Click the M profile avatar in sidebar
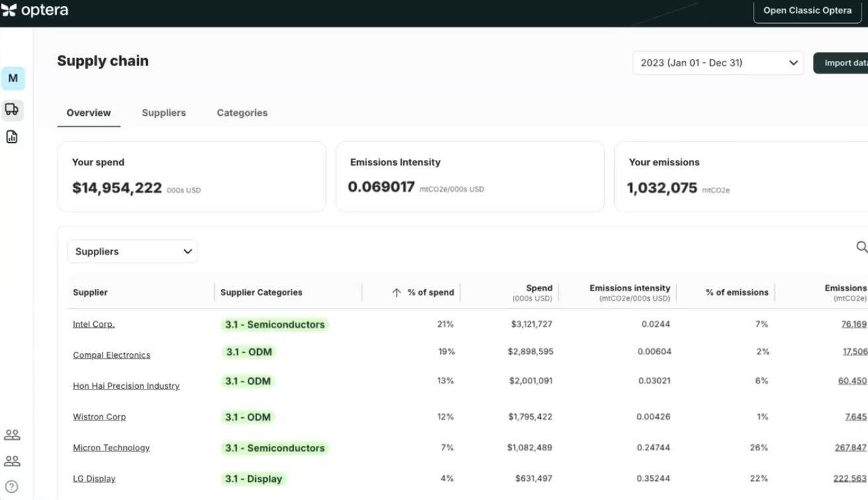Viewport: 868px width, 500px height. pyautogui.click(x=13, y=77)
